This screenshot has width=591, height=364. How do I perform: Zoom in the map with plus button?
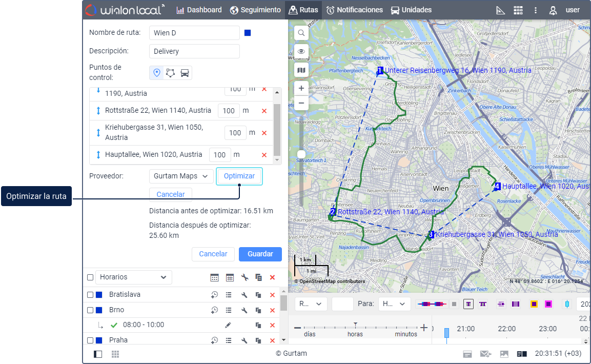coord(301,88)
